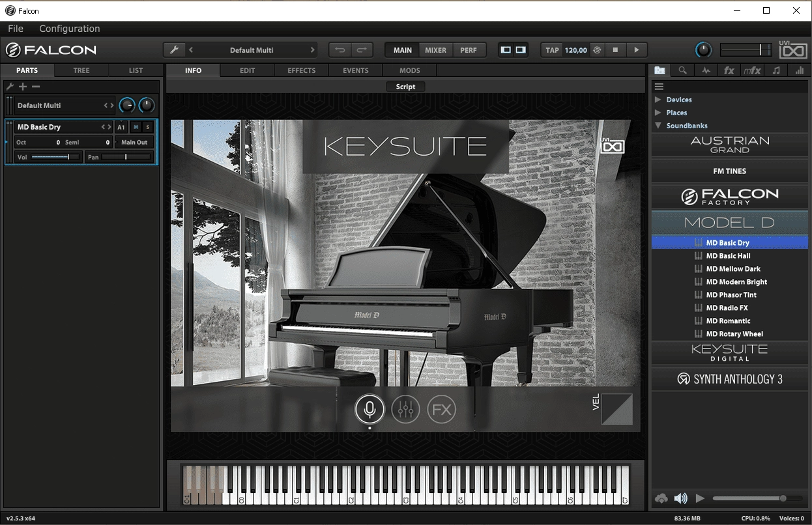Switch to the EVENTS tab
This screenshot has width=812, height=525.
[x=356, y=70]
